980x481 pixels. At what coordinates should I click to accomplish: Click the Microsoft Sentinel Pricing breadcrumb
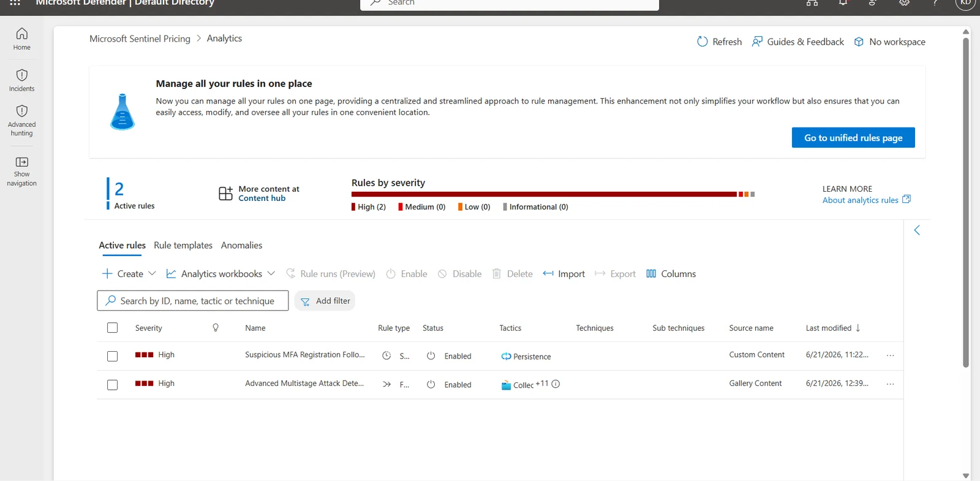[x=140, y=39]
